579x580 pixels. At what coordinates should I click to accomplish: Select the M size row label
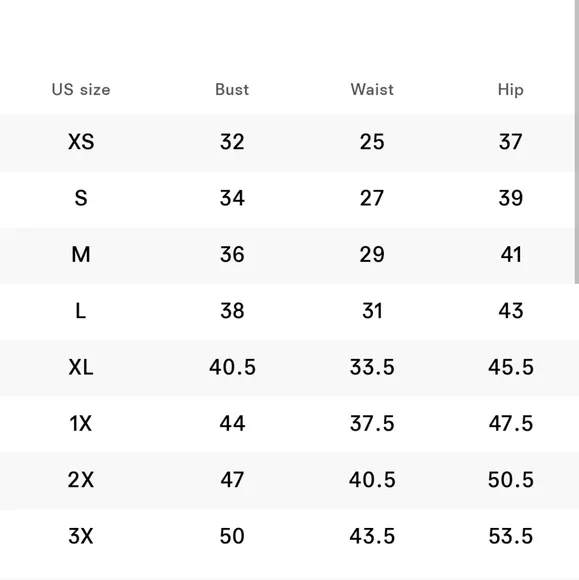point(81,254)
